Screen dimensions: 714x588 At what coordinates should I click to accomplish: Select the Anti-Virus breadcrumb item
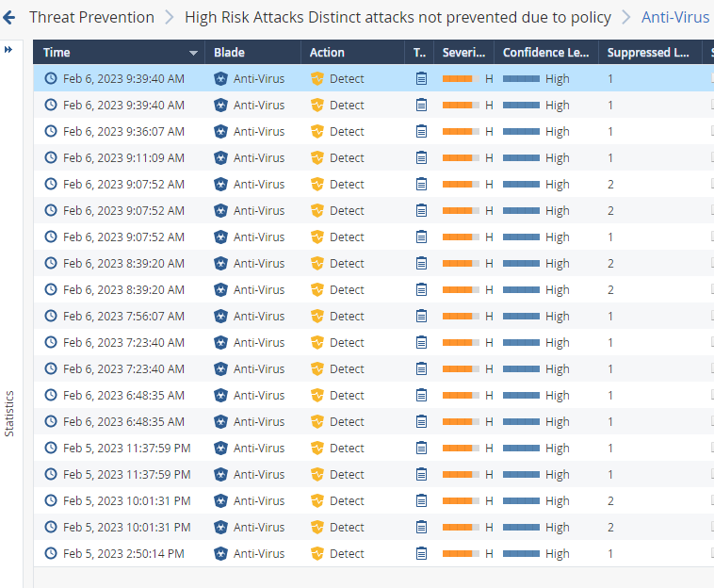pos(674,17)
